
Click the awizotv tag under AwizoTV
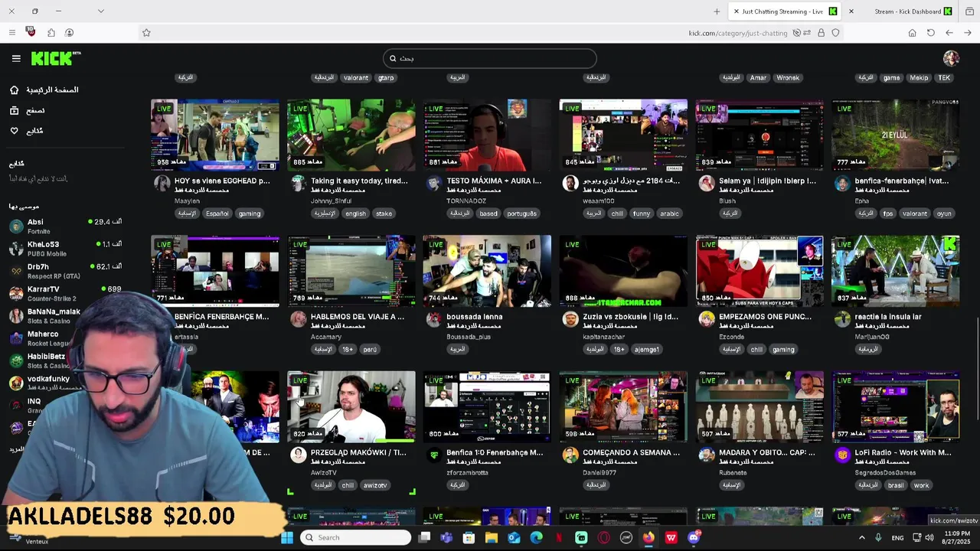click(375, 485)
